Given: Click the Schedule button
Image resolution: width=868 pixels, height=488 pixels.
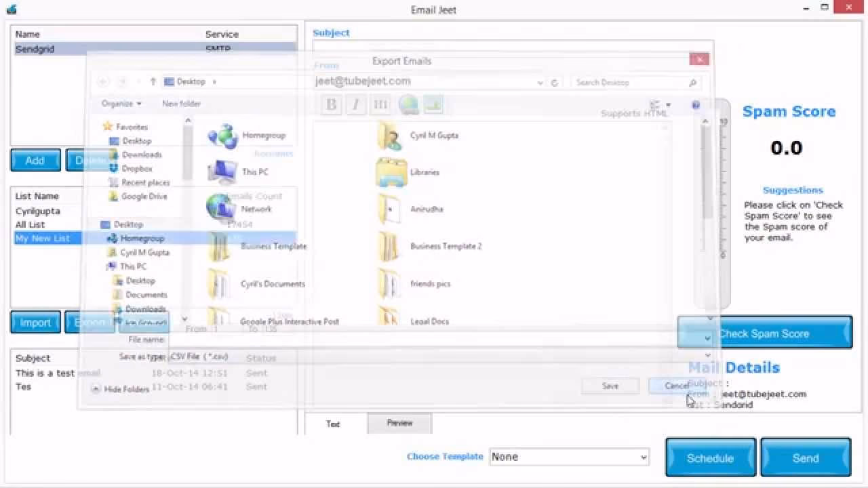Looking at the screenshot, I should [x=710, y=458].
